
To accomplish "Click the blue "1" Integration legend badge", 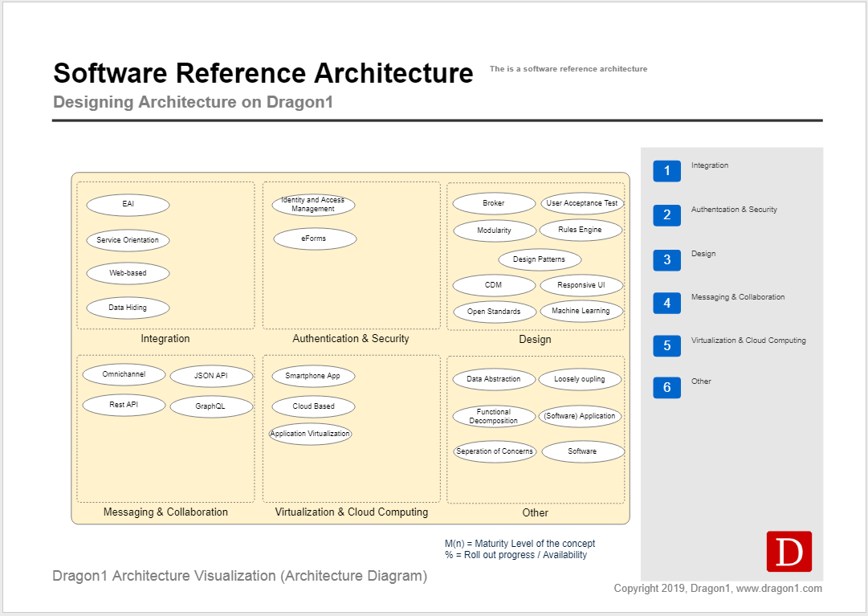I will (x=666, y=171).
